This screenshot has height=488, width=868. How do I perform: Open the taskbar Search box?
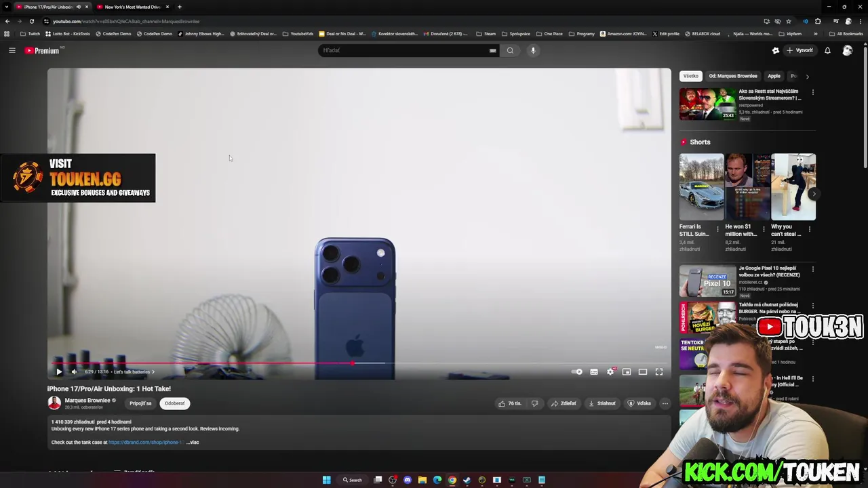click(x=352, y=480)
